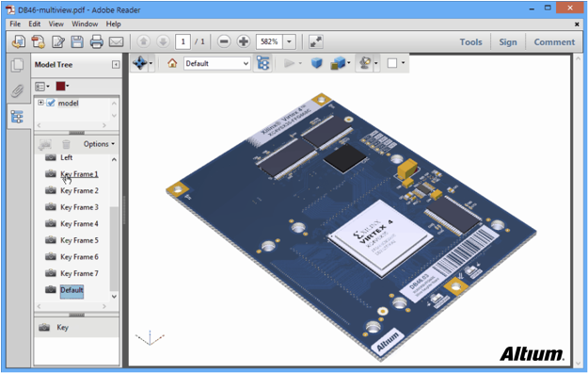Screen dimensions: 588x373
Task: Click the Key entry in bottom pane
Action: 62,327
